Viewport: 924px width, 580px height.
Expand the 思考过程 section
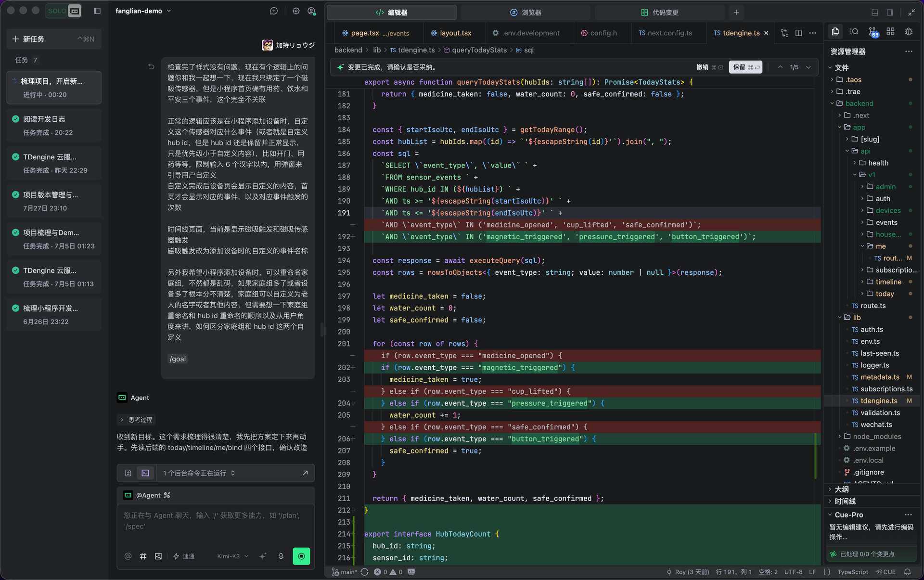point(136,420)
